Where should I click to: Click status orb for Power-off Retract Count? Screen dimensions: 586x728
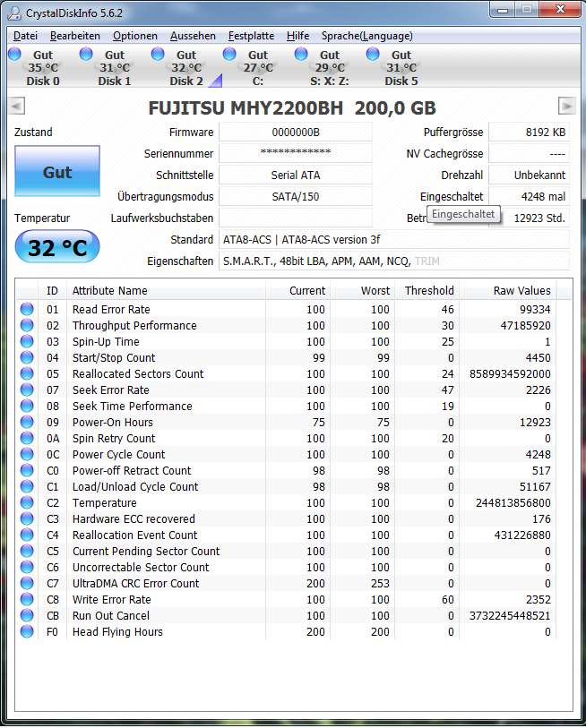[x=27, y=470]
